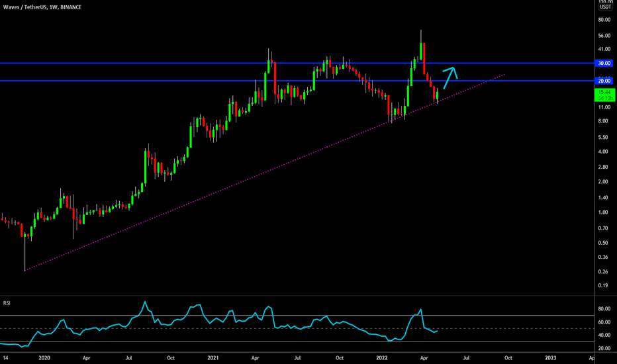Click the 11.00 price scale label
The image size is (617, 364).
pos(604,107)
